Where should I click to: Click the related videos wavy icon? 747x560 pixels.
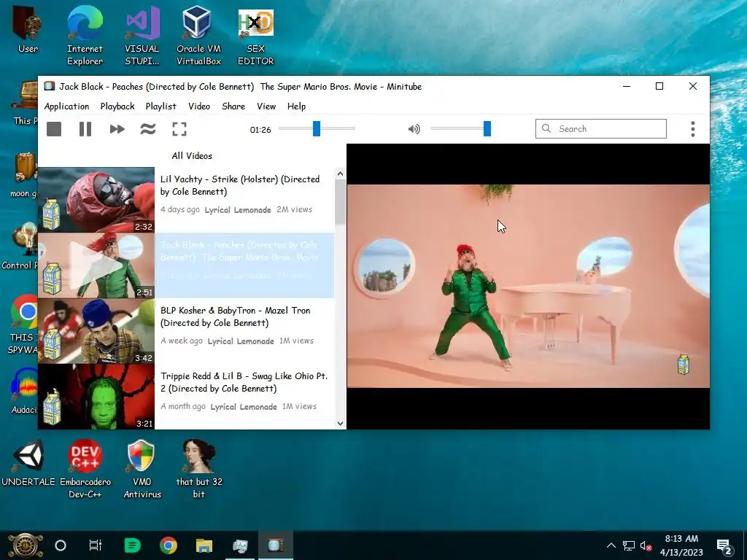pyautogui.click(x=148, y=129)
